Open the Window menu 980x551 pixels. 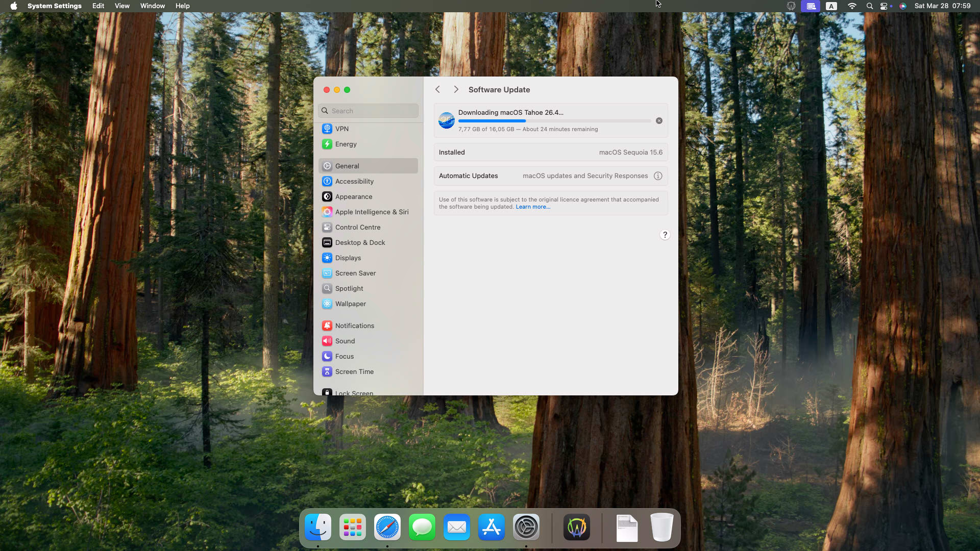[x=153, y=6]
